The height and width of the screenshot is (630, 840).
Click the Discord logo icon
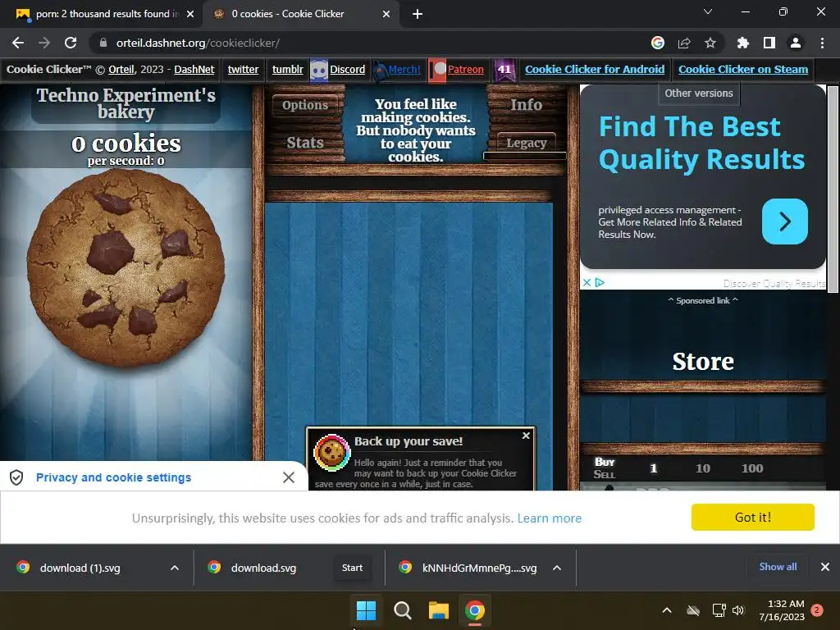[319, 71]
